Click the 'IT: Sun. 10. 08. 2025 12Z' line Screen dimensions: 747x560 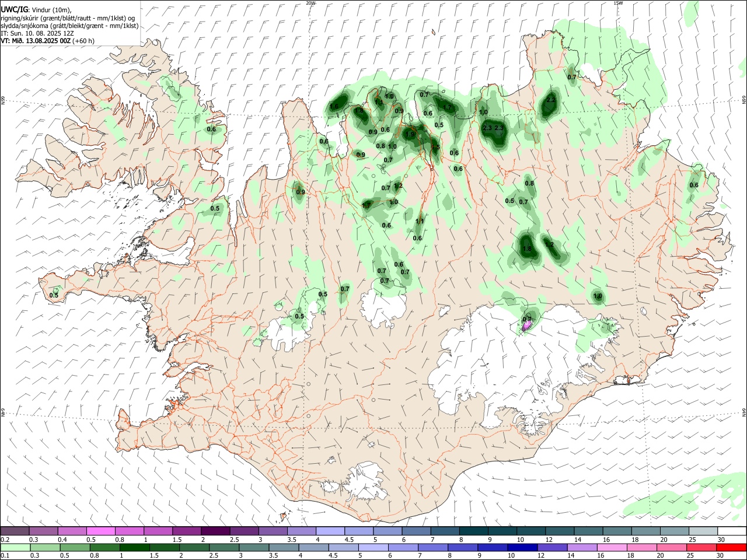pyautogui.click(x=37, y=33)
